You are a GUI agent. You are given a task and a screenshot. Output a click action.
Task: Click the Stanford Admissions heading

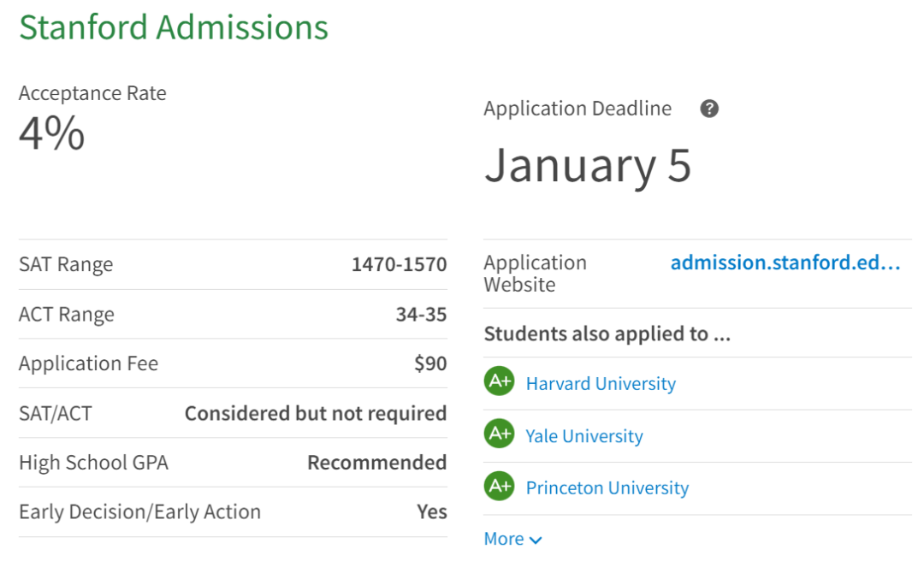(x=174, y=27)
